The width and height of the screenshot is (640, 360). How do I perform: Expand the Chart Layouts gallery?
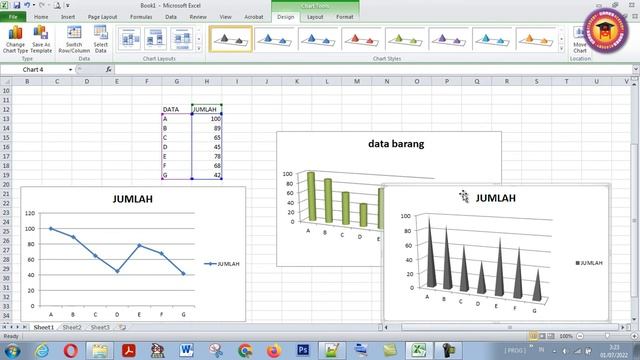[199, 49]
